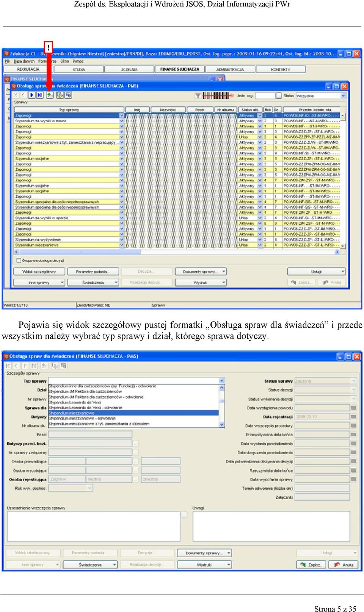This screenshot has height=612, width=364.
Task: Click first-record icon in lower window toolbar
Action: click(x=8, y=366)
